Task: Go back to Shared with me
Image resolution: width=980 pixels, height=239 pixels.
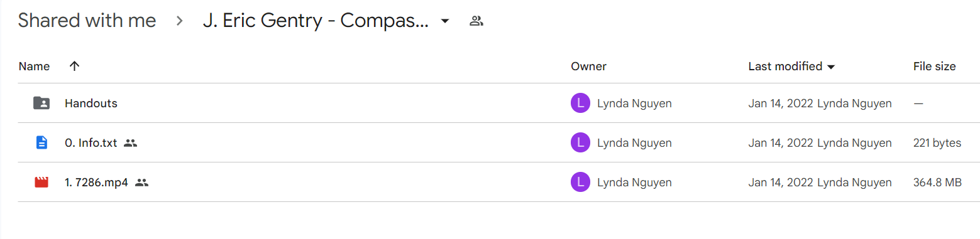Action: coord(87,21)
